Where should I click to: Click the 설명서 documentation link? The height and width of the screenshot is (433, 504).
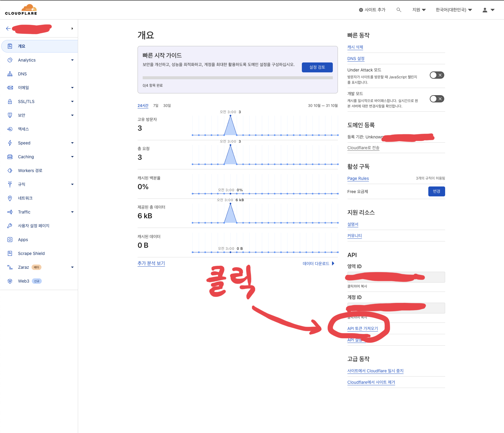coord(353,224)
